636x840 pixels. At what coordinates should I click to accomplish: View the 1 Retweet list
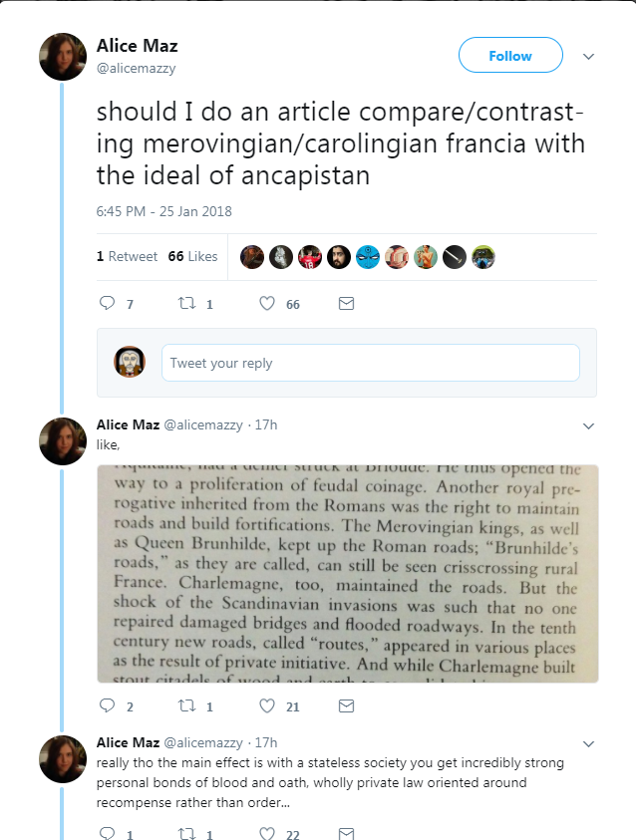pyautogui.click(x=127, y=256)
